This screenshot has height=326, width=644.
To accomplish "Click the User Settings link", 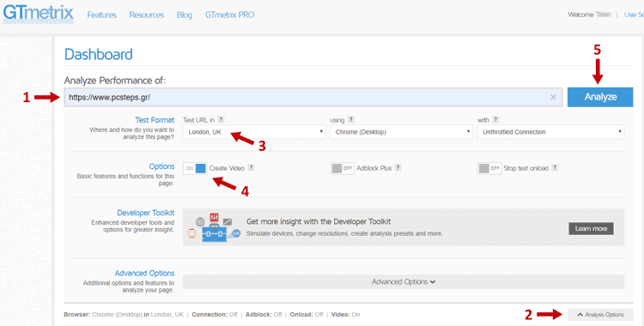I will pos(634,15).
